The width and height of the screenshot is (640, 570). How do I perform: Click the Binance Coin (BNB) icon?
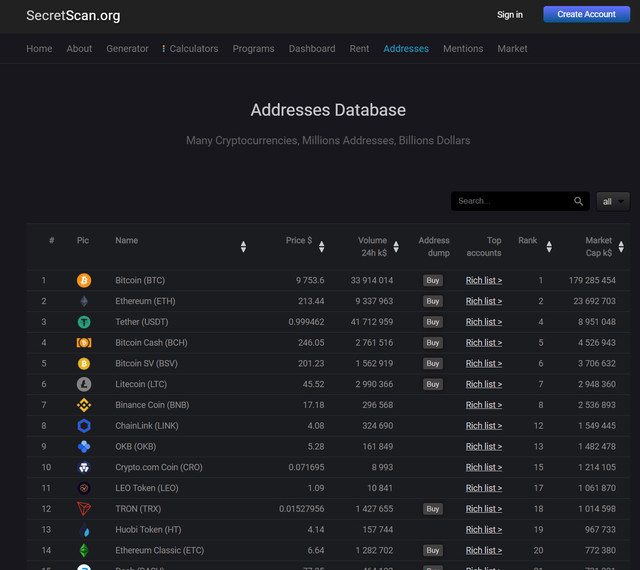(x=84, y=405)
